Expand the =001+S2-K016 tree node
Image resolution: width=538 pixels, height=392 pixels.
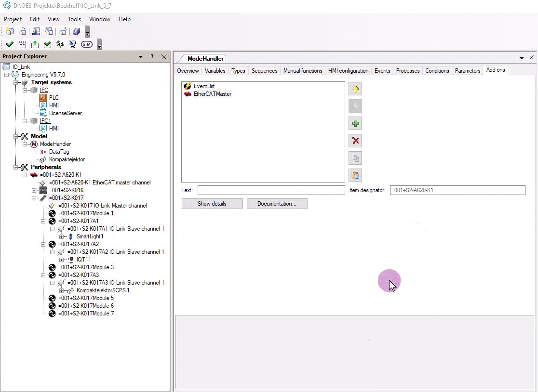(35, 190)
